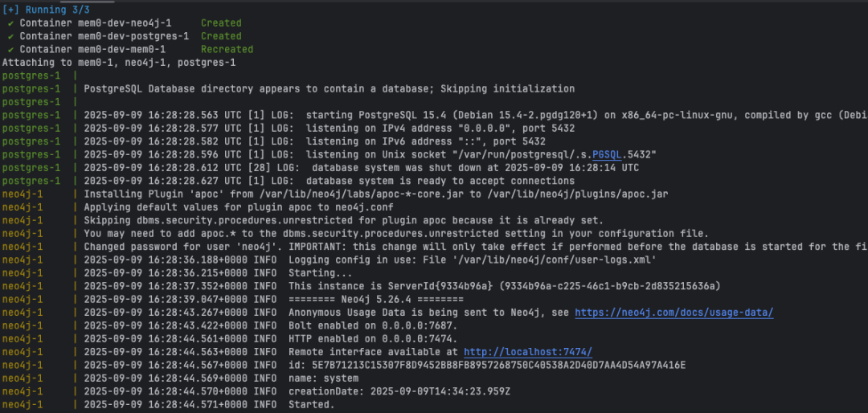The image size is (868, 413).
Task: Click the checkmark beside mem0-dev-postgres-1 container
Action: click(11, 36)
